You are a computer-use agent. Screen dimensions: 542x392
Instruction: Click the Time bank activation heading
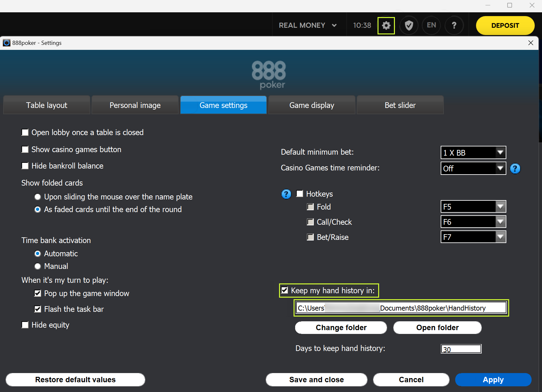pyautogui.click(x=56, y=240)
